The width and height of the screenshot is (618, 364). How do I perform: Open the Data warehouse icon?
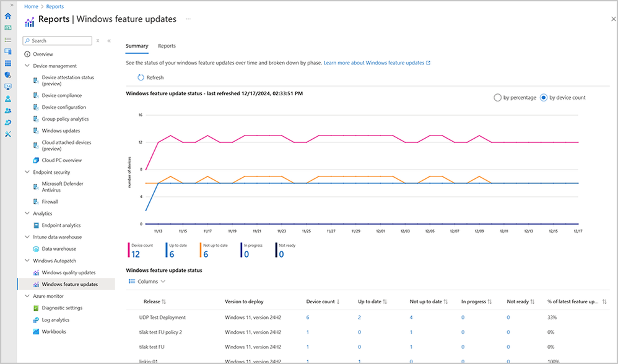[x=36, y=249]
